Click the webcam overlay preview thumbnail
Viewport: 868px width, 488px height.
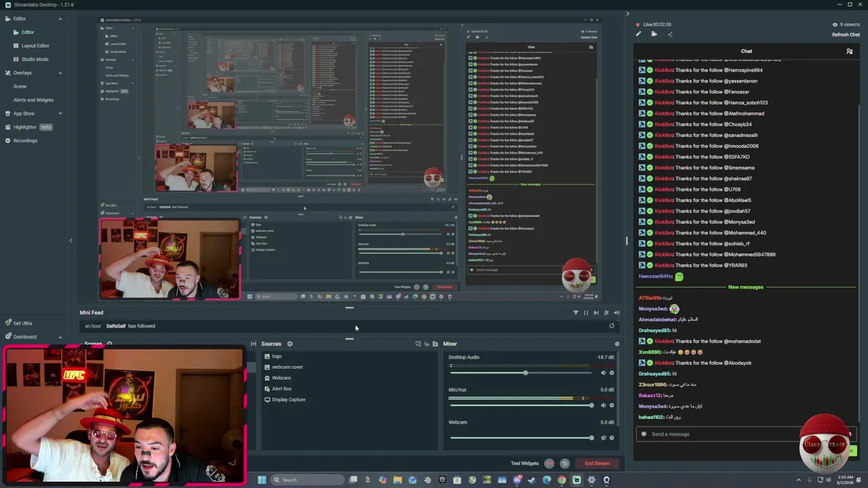(124, 416)
